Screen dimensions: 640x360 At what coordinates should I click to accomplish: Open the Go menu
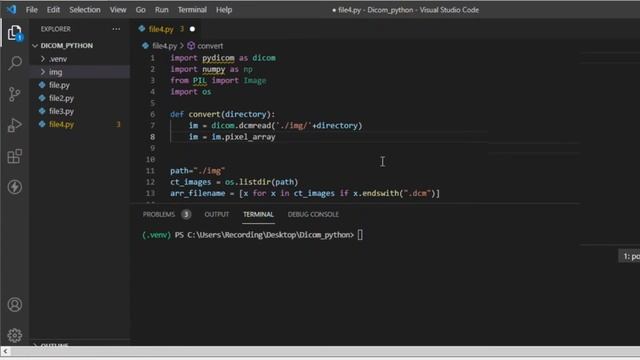tap(140, 9)
